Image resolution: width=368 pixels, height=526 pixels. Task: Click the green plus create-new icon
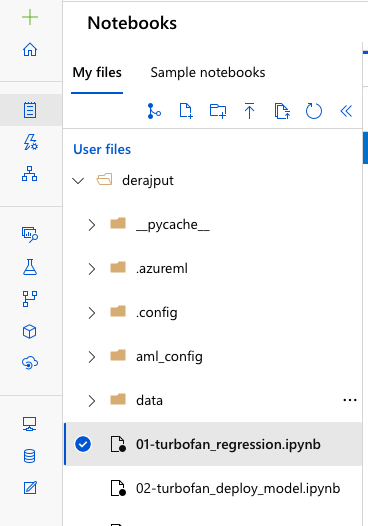30,17
